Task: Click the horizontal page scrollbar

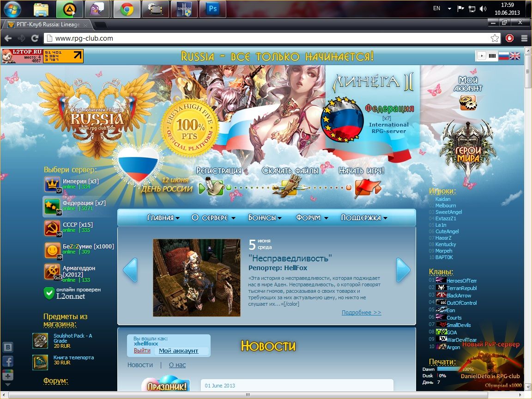Action: pos(248,395)
